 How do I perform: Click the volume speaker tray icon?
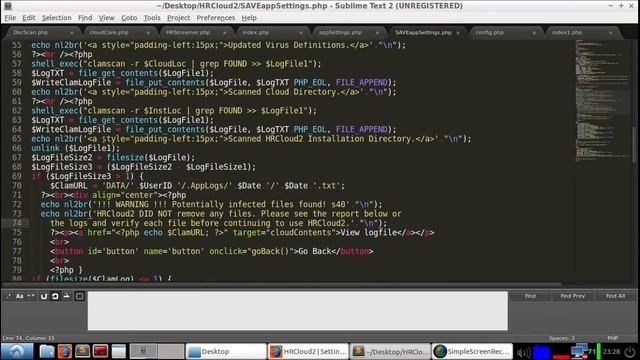(523, 351)
